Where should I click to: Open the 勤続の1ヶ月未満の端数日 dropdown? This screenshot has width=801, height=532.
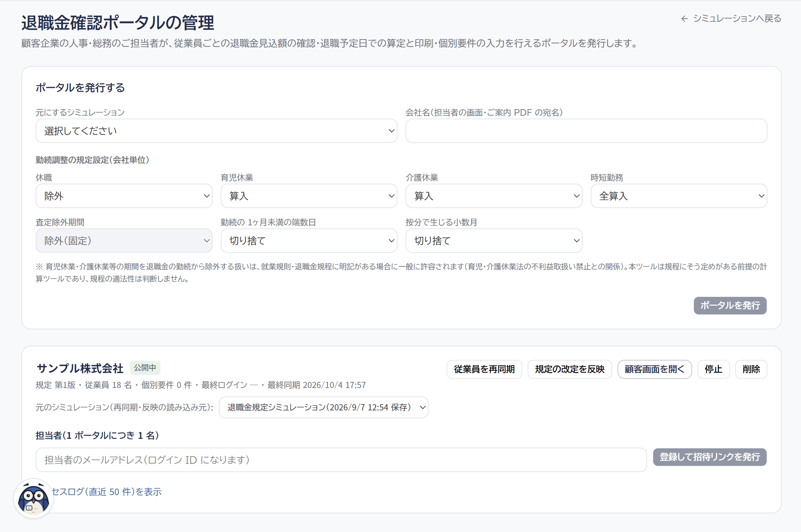(309, 241)
